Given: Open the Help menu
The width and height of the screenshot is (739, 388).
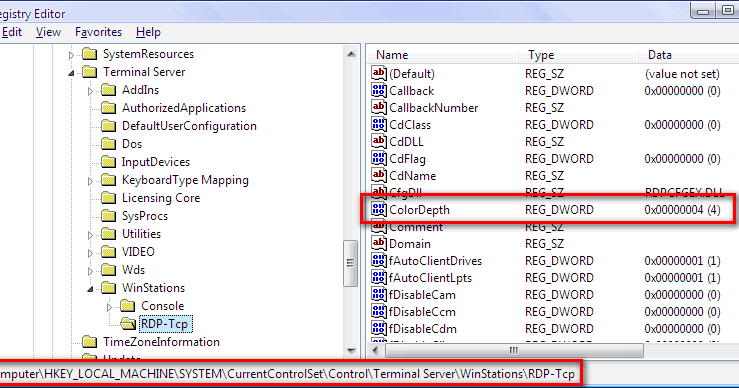Looking at the screenshot, I should pos(148,32).
